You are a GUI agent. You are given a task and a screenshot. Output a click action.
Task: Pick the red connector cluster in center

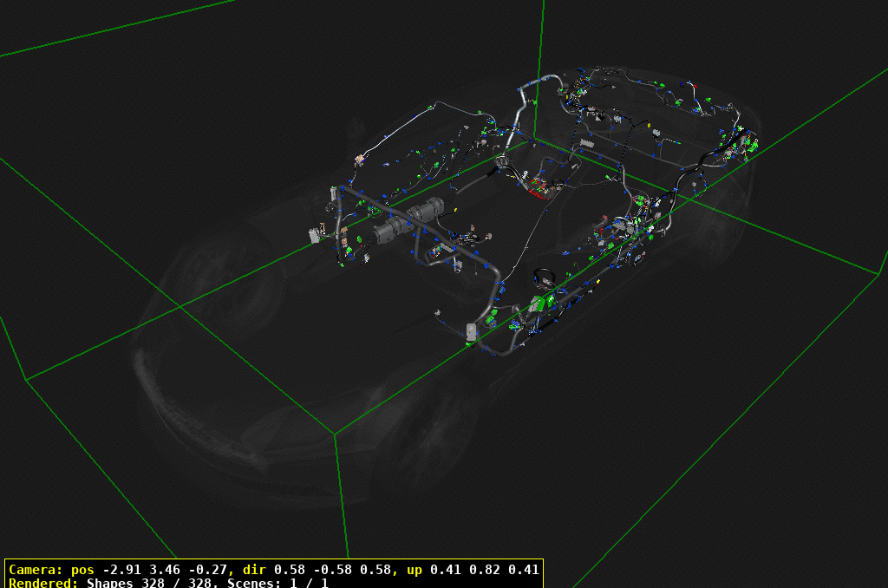click(x=539, y=186)
